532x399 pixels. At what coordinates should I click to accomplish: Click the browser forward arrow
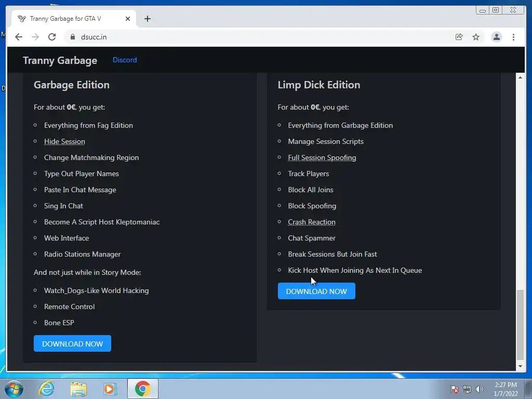pyautogui.click(x=35, y=37)
